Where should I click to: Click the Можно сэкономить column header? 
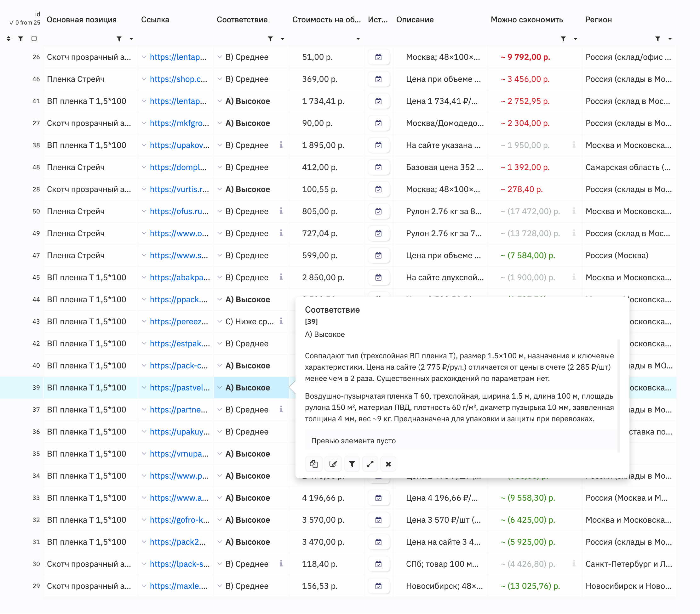[526, 20]
